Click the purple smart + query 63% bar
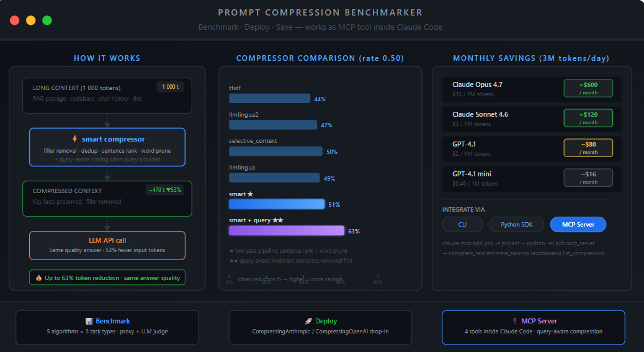This screenshot has height=352, width=644. click(x=287, y=230)
